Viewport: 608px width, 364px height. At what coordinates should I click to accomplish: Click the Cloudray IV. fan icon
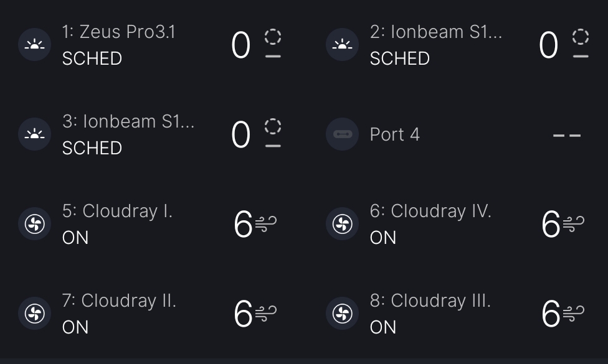click(342, 224)
